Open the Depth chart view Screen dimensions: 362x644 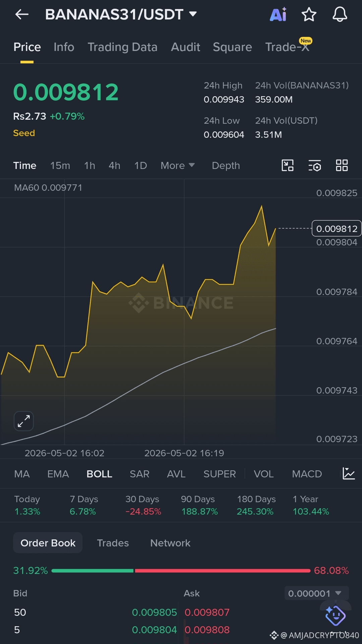pyautogui.click(x=226, y=166)
